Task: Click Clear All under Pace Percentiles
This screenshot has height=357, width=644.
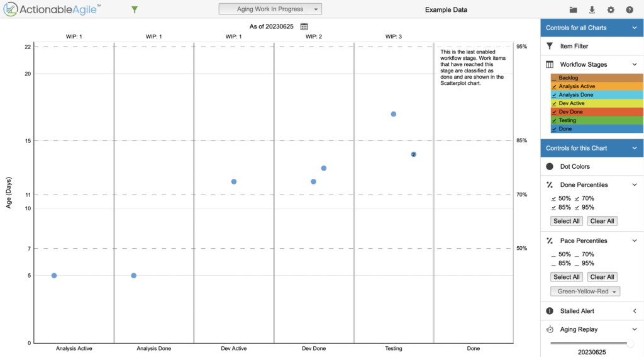Action: 602,277
